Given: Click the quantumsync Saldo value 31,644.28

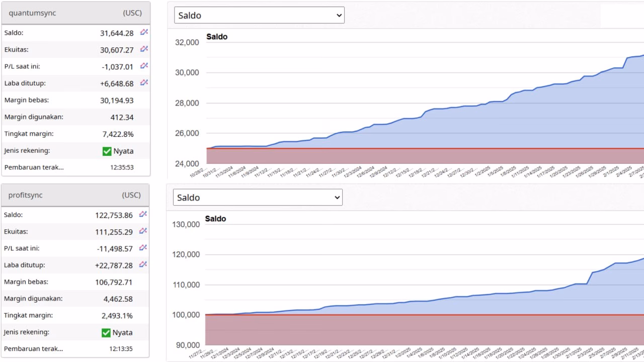Looking at the screenshot, I should click(x=117, y=33).
